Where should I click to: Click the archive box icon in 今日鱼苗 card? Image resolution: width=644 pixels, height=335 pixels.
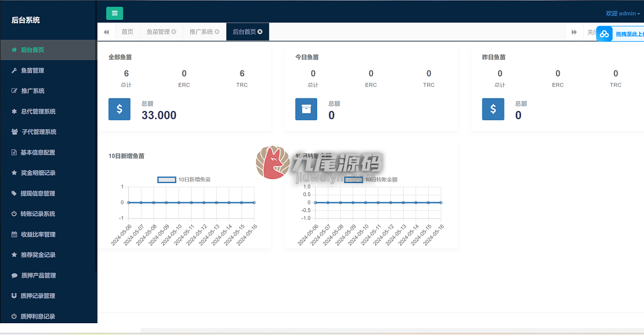[x=306, y=109]
